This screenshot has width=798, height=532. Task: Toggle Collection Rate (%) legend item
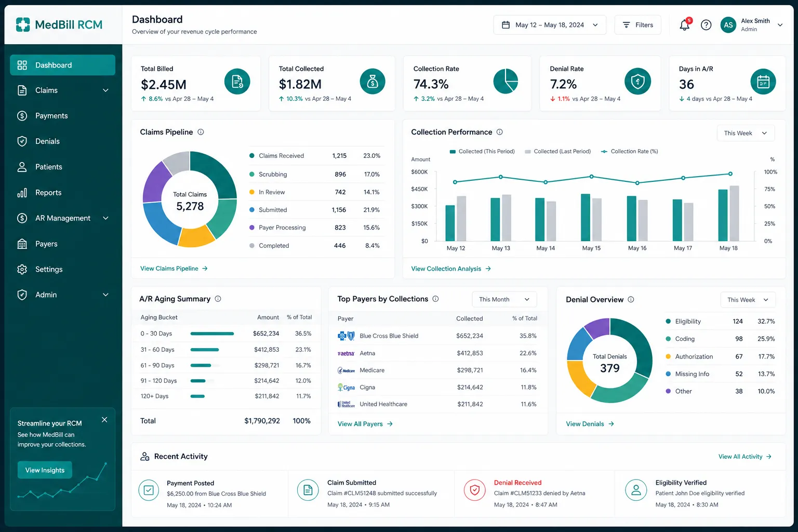[629, 152]
